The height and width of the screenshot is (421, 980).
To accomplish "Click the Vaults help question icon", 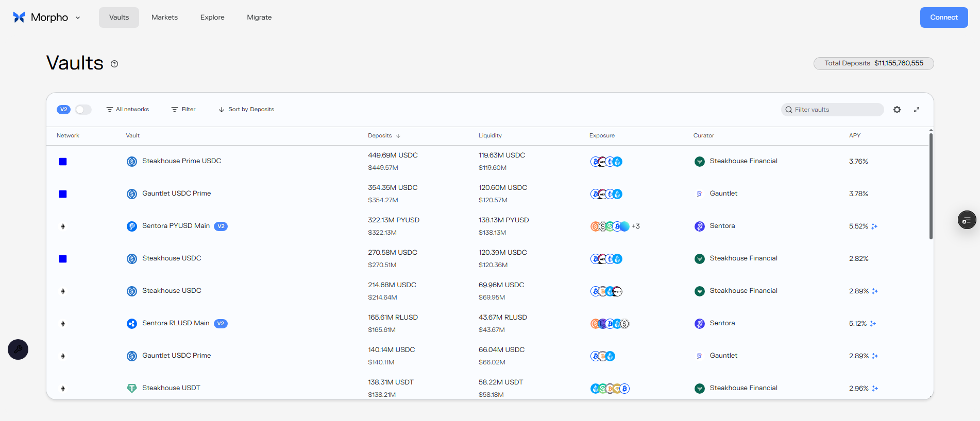I will 114,64.
